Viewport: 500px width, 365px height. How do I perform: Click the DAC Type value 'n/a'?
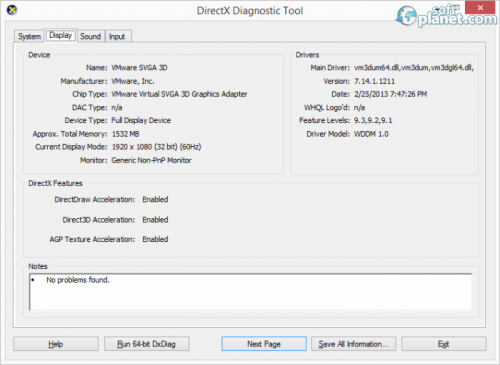[117, 108]
